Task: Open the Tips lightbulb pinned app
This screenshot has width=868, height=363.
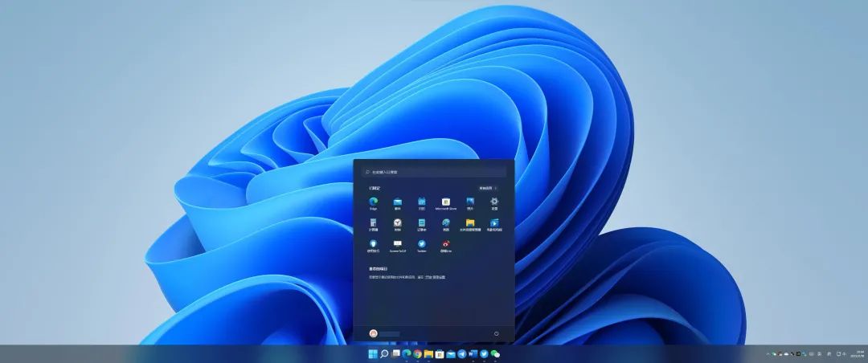Action: coord(373,247)
